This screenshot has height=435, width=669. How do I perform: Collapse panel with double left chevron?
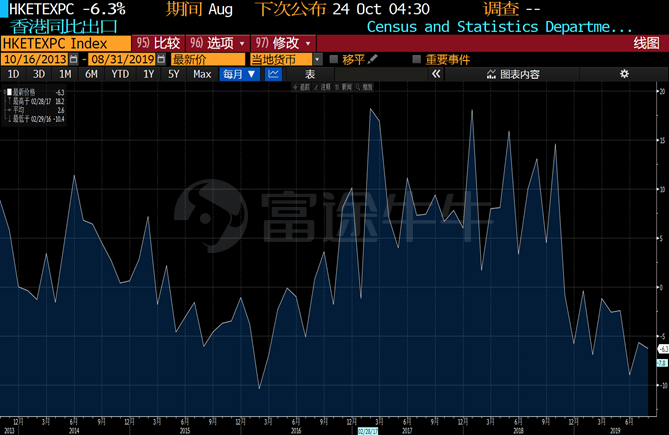click(x=436, y=74)
